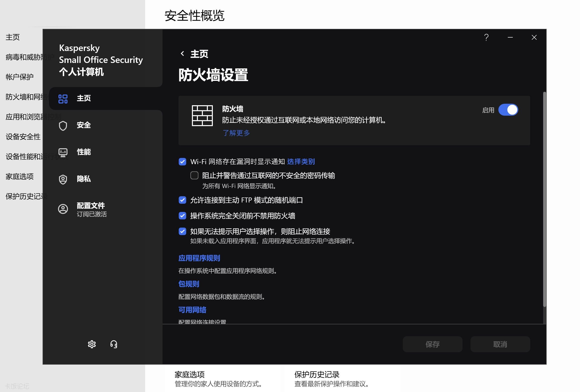Image resolution: width=580 pixels, height=392 pixels.
Task: Click the back chevron next to 主页
Action: (182, 54)
